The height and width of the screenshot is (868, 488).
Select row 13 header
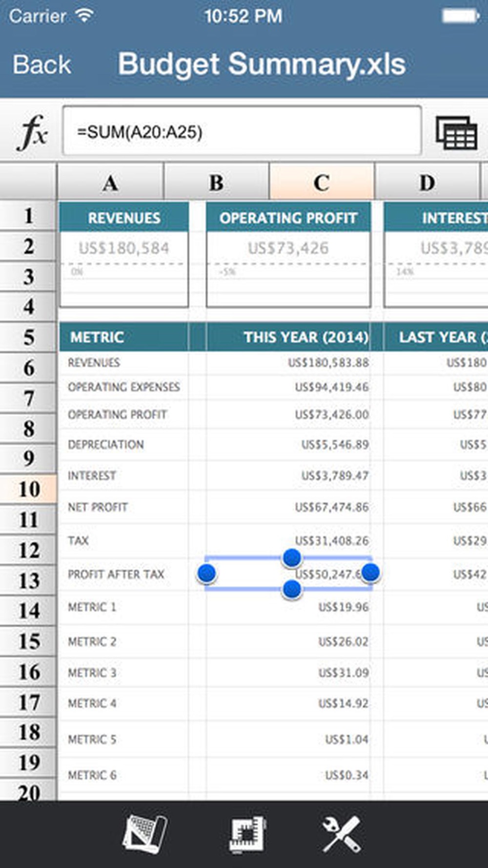28,580
